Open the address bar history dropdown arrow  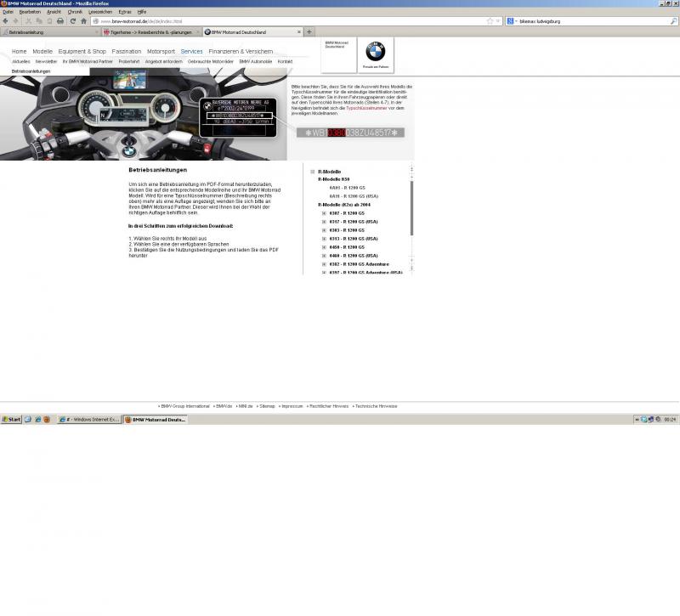click(x=498, y=20)
